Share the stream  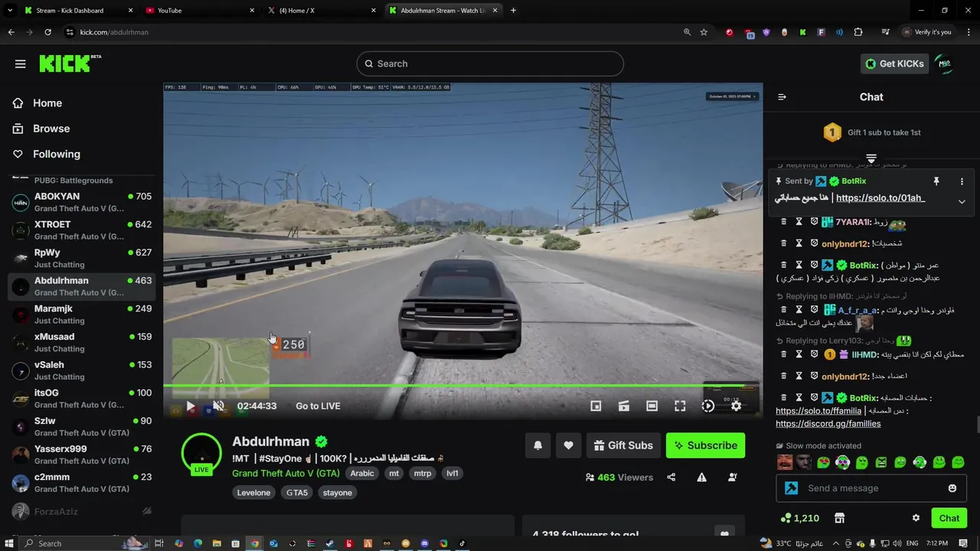[671, 478]
